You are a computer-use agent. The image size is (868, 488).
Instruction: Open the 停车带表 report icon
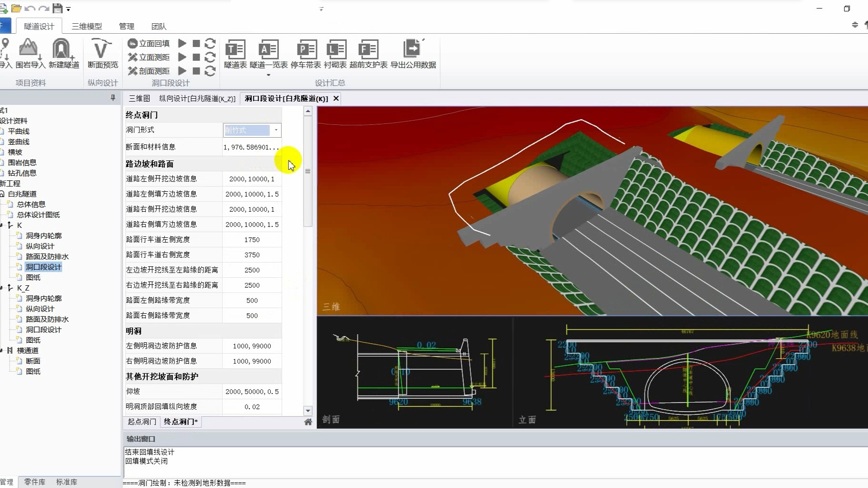[x=306, y=49]
